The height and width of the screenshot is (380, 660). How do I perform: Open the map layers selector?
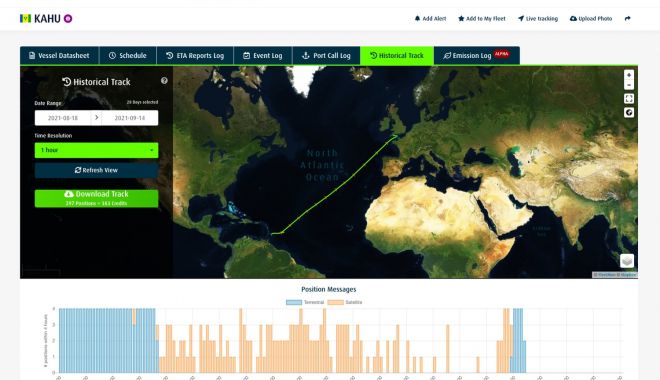pos(627,261)
